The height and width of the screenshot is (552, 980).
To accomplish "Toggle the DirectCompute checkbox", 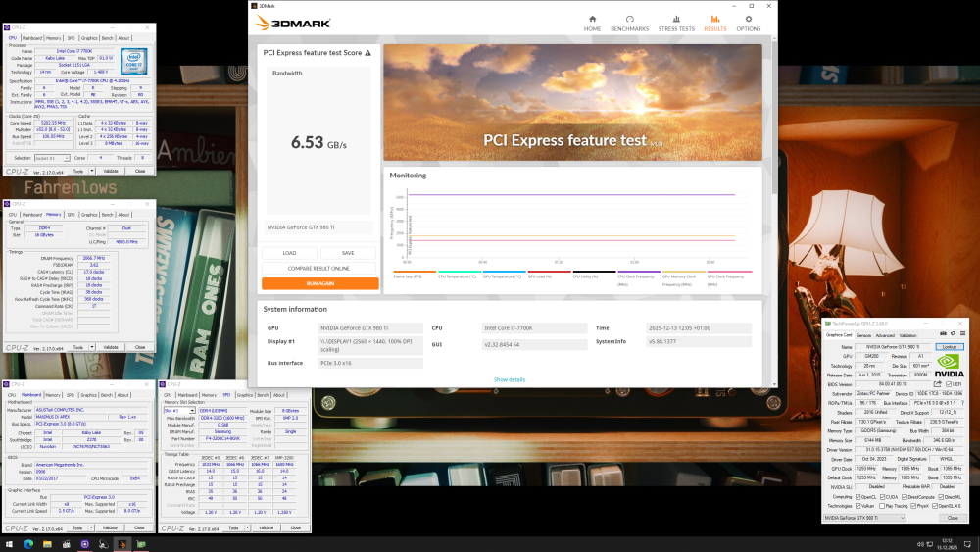I will coord(905,497).
